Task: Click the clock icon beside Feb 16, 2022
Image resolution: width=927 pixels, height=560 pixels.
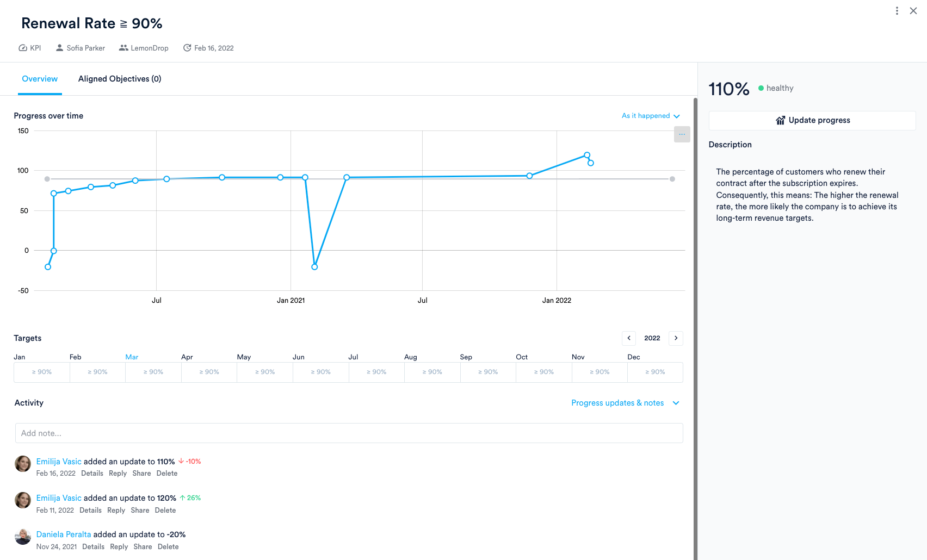Action: coord(187,48)
